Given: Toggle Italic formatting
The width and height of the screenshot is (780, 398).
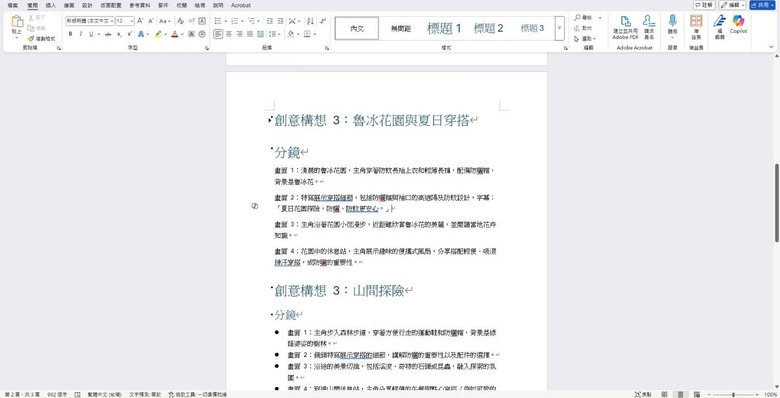Looking at the screenshot, I should (x=80, y=34).
